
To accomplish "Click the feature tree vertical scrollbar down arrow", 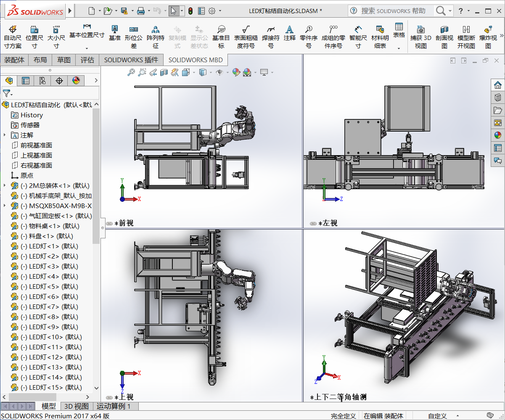I will click(96, 388).
